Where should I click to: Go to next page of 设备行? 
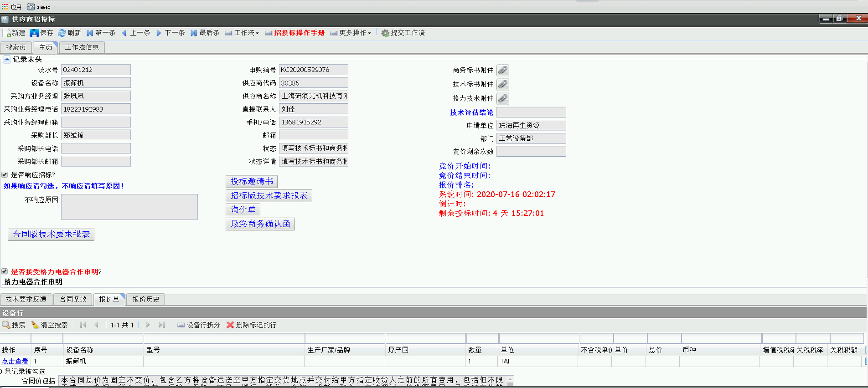click(148, 325)
